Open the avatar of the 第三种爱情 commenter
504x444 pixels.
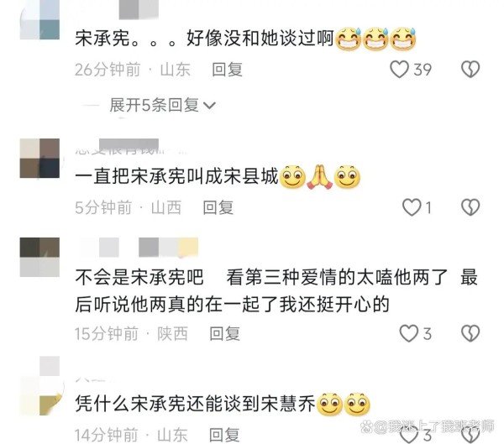tap(39, 257)
